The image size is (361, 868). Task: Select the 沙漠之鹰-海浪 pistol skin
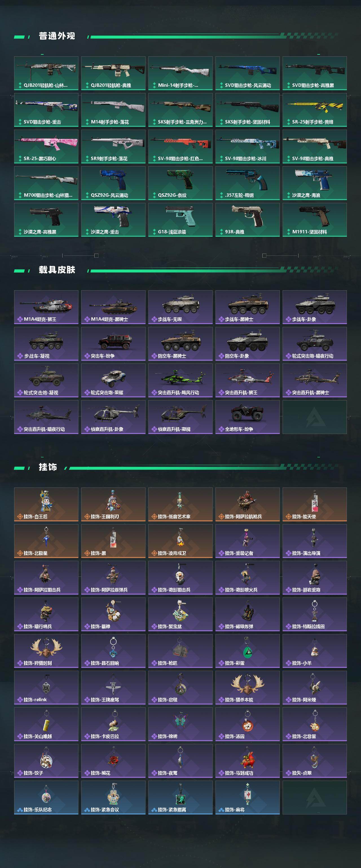314,183
